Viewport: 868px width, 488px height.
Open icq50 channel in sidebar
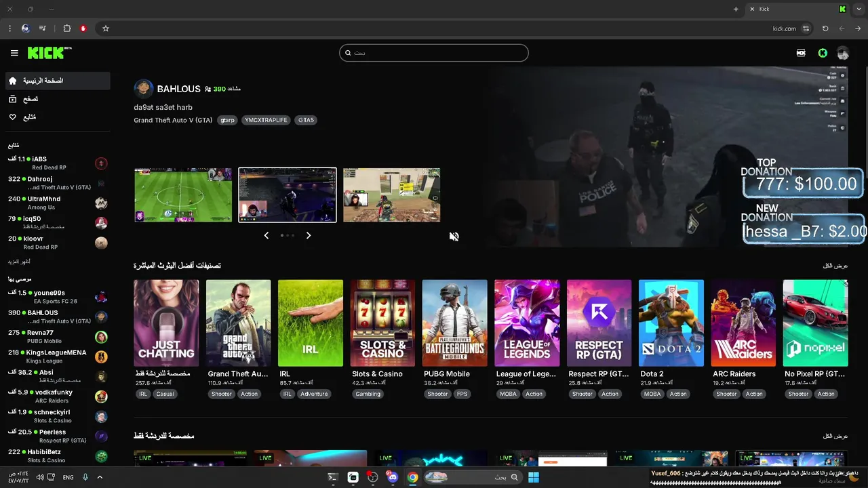click(58, 222)
